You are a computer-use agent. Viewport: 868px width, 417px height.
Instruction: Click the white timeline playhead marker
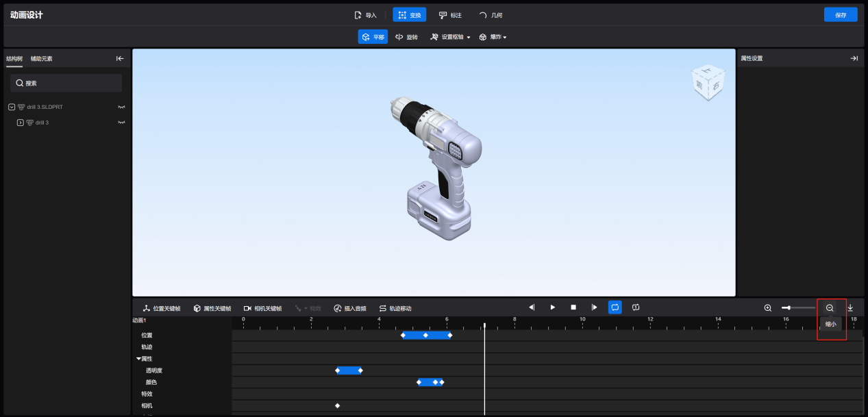pos(484,326)
